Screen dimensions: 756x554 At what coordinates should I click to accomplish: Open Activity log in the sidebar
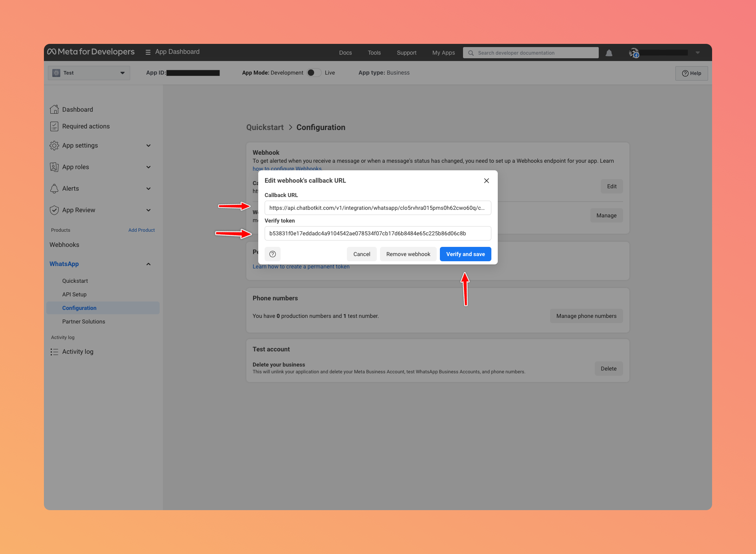click(x=77, y=351)
